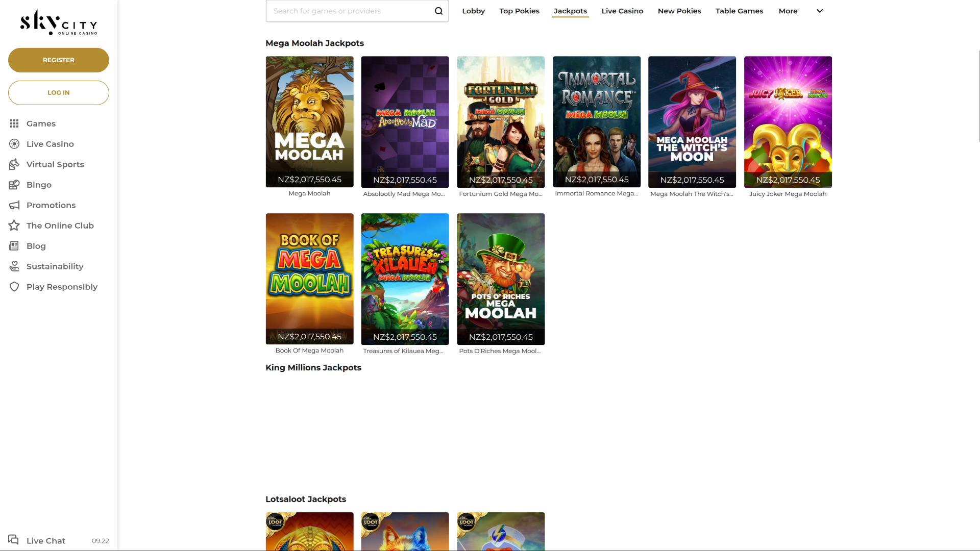Select the Blog icon in sidebar

coord(14,246)
